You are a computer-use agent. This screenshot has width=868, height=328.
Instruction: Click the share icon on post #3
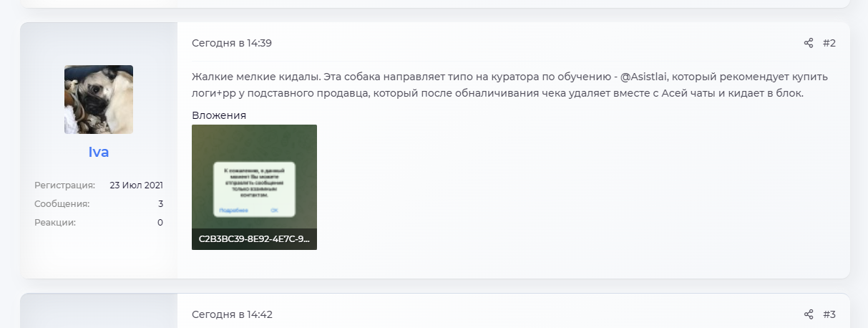click(809, 314)
